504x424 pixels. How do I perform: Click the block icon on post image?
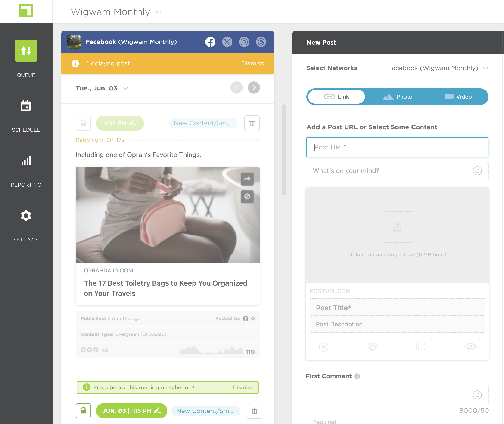247,197
